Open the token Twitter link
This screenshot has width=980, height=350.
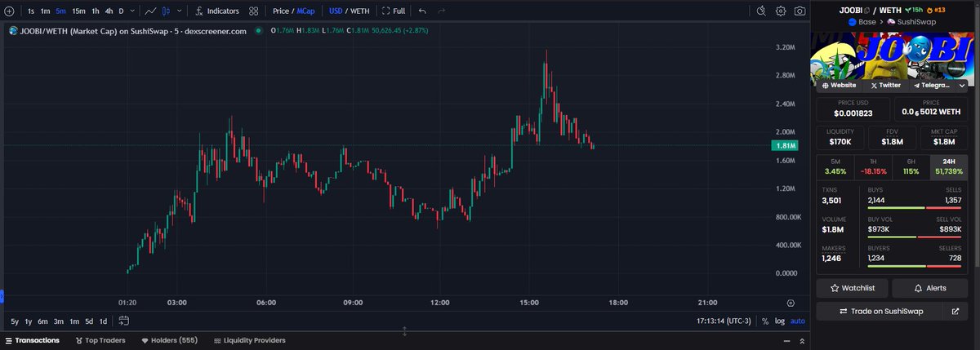(x=887, y=85)
